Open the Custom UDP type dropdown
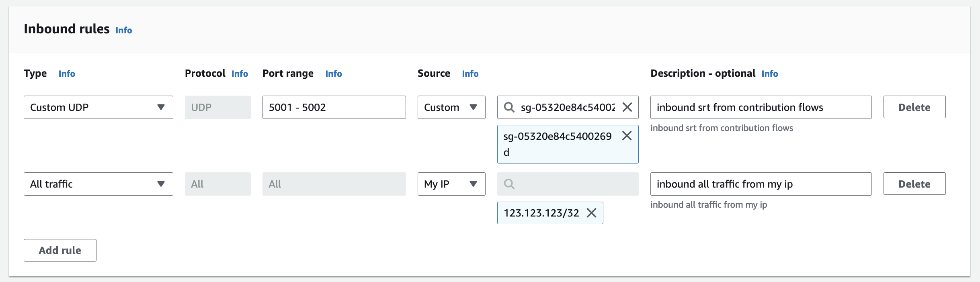 98,107
